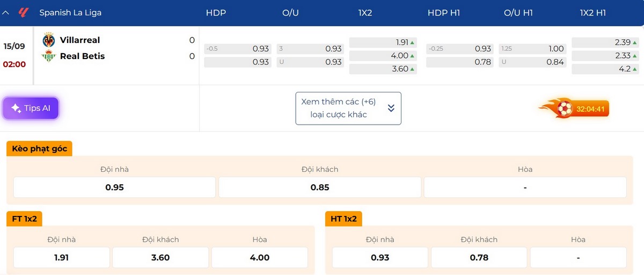Pick 1X2 odds 3.60 in top row
This screenshot has width=644, height=275.
point(383,69)
